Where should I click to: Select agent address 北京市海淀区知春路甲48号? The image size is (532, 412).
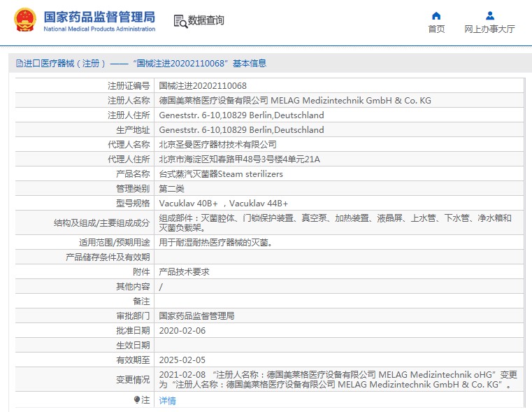click(x=240, y=159)
